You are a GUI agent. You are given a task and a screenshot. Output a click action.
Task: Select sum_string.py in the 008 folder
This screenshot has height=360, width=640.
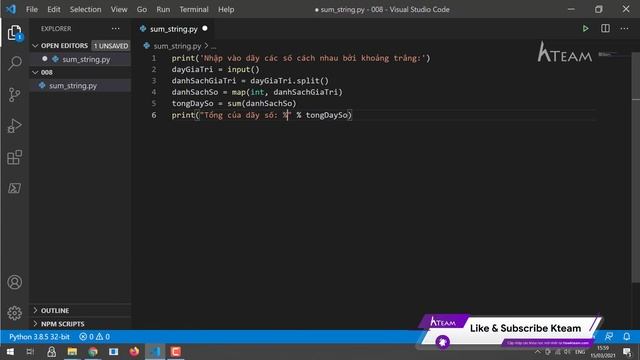[x=73, y=86]
